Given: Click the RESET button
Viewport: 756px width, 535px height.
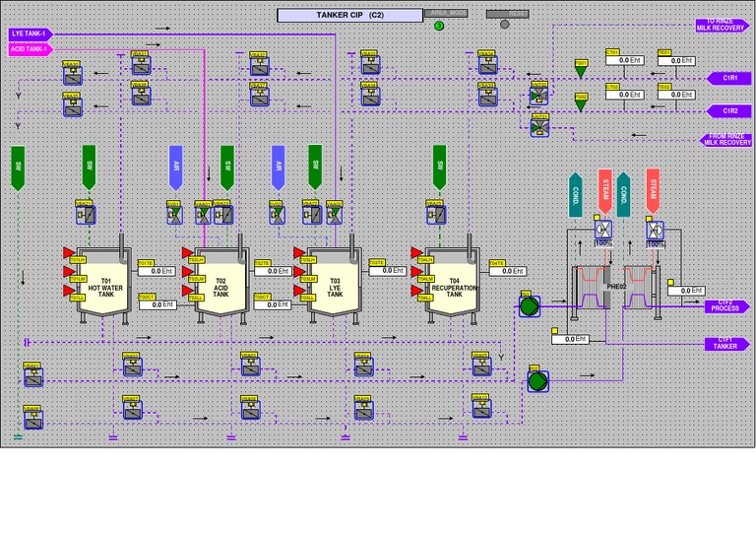Looking at the screenshot, I should [x=508, y=14].
